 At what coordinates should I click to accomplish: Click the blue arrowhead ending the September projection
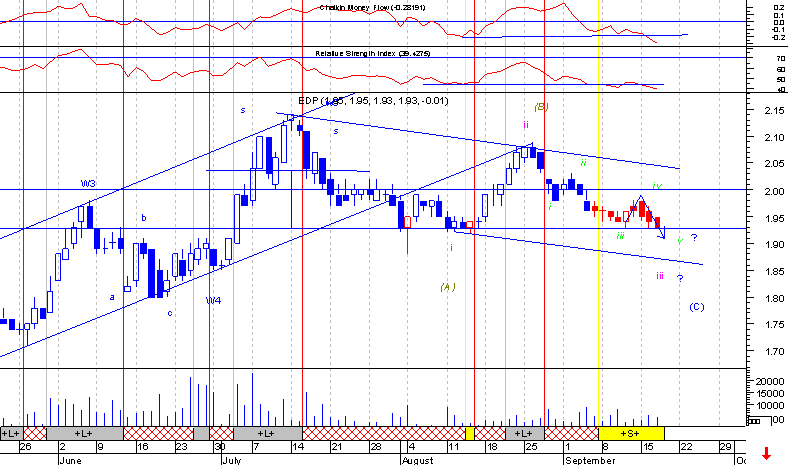(x=663, y=234)
